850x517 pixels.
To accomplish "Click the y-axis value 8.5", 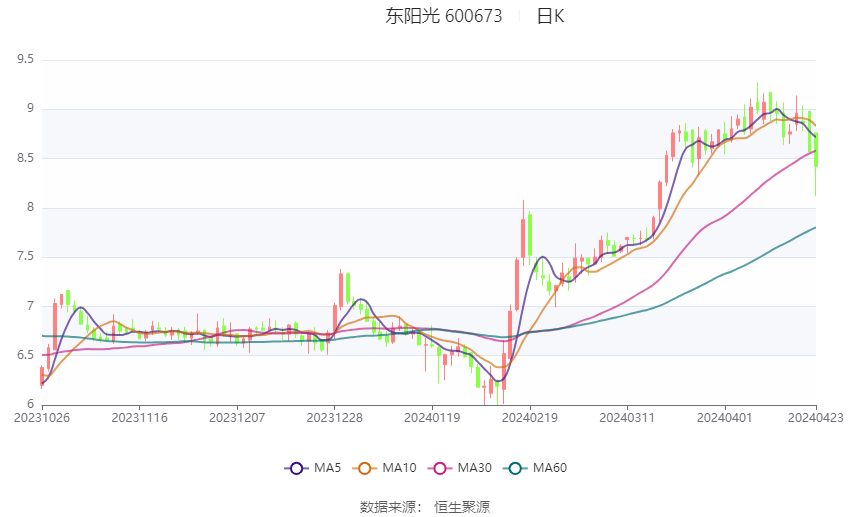I will click(x=25, y=158).
